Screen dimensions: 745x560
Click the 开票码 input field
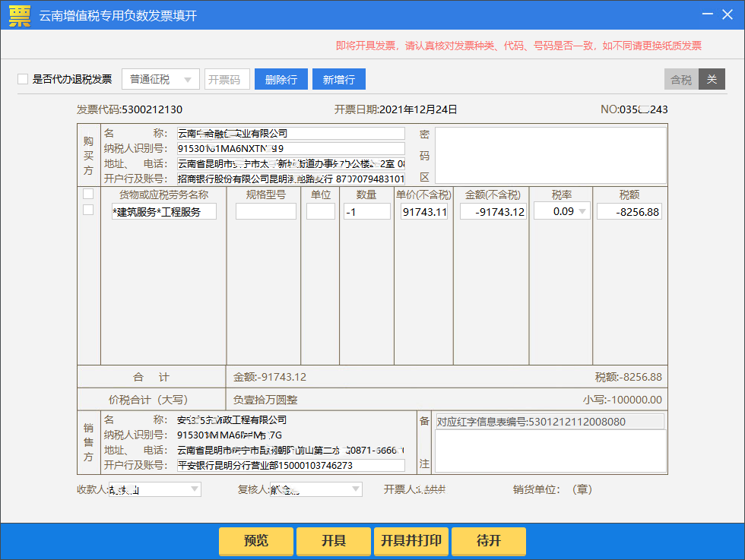[227, 79]
